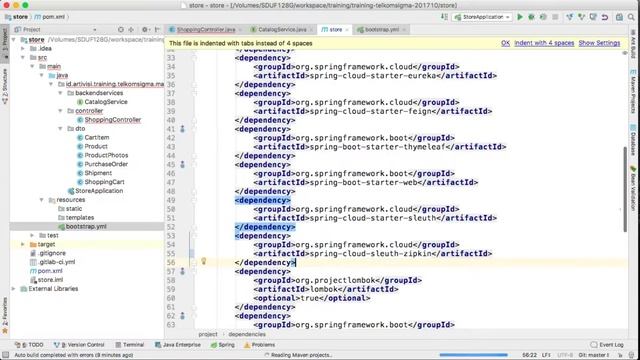Open the Spring tool window tab
Screen dimensions: 640x360
click(222, 345)
